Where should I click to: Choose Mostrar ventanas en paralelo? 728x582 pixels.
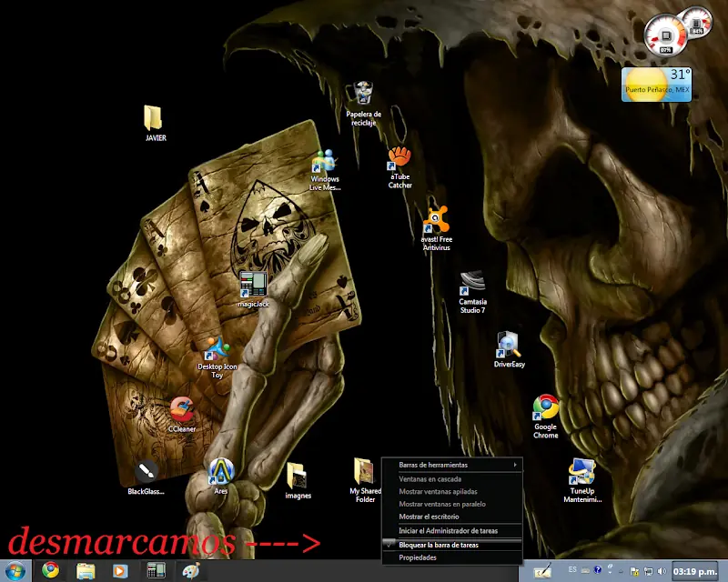[452, 504]
